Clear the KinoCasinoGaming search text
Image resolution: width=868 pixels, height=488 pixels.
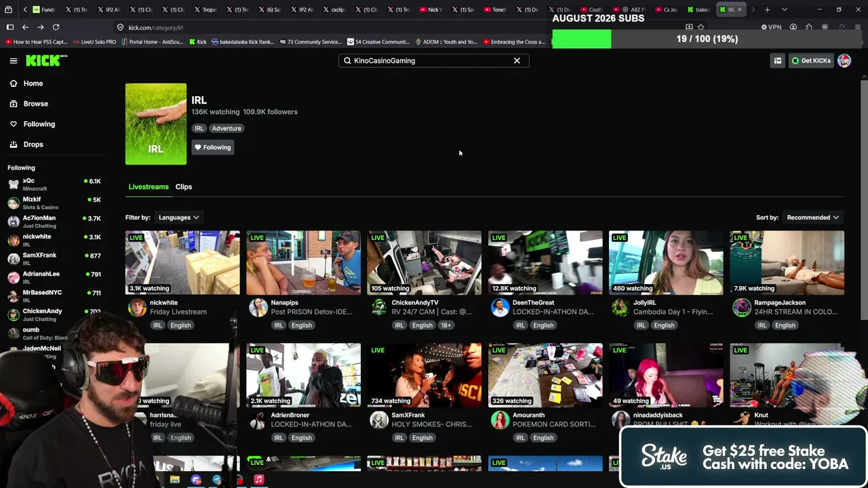(x=517, y=60)
